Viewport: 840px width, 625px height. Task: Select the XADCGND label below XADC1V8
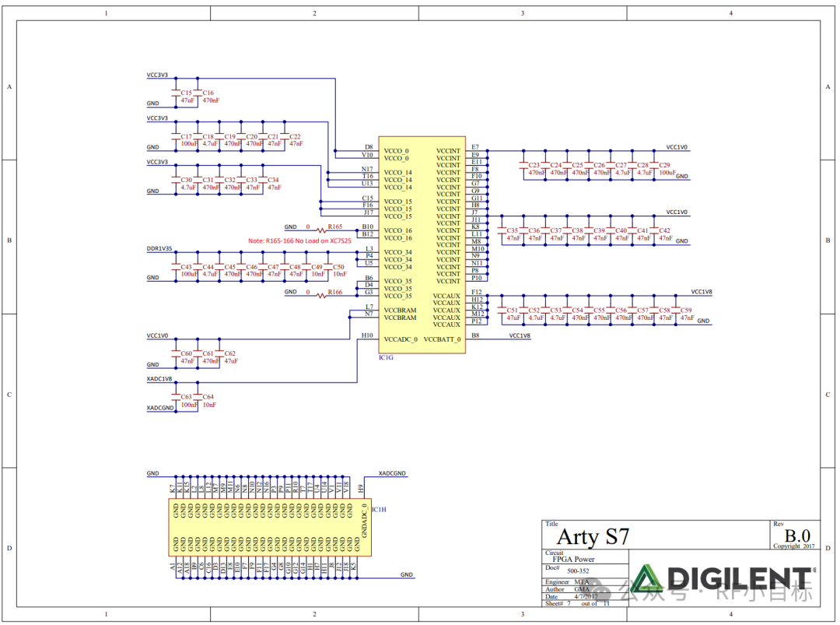(160, 408)
